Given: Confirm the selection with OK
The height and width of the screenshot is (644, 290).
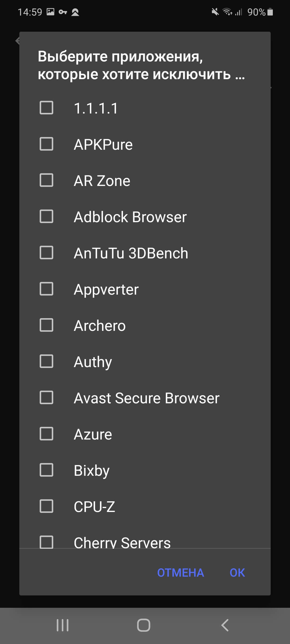Looking at the screenshot, I should click(237, 573).
